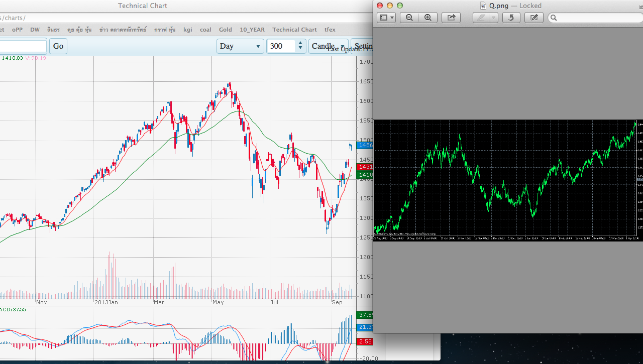Open the oPP bookmark

click(18, 30)
